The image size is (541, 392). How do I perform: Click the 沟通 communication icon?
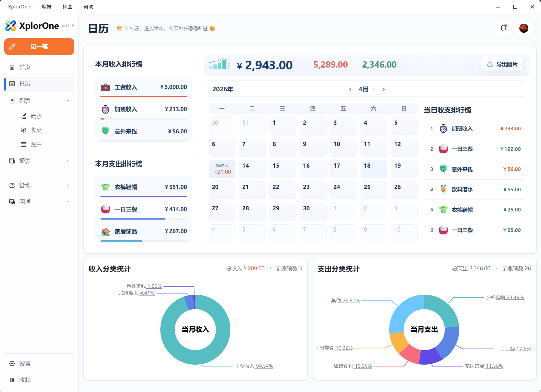tap(12, 202)
